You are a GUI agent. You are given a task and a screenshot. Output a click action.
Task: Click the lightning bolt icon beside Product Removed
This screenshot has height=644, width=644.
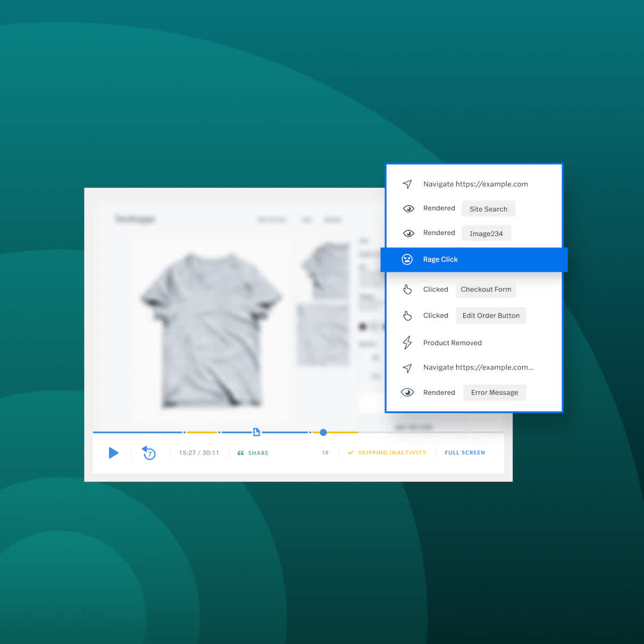point(408,343)
